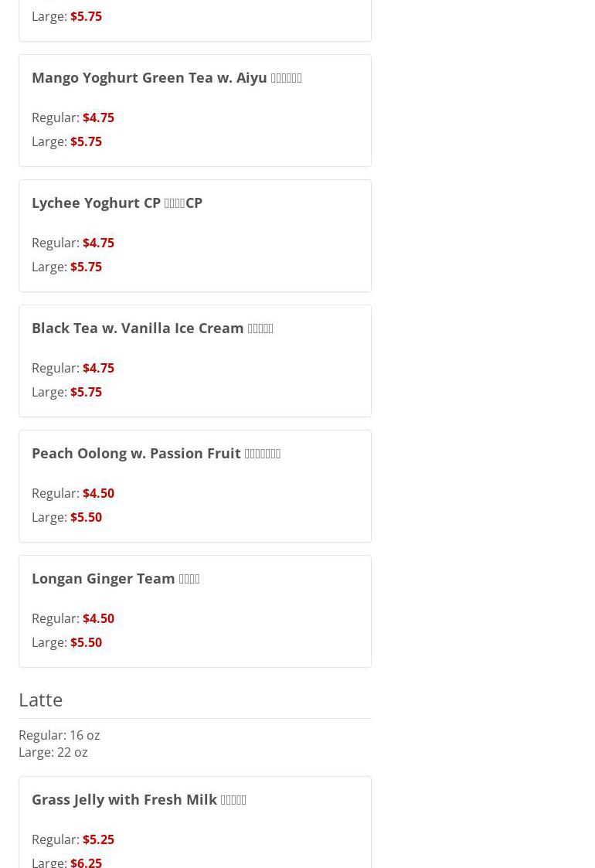Click the Regular: 16 oz size note
Viewport: 595px width, 868px height.
(59, 736)
